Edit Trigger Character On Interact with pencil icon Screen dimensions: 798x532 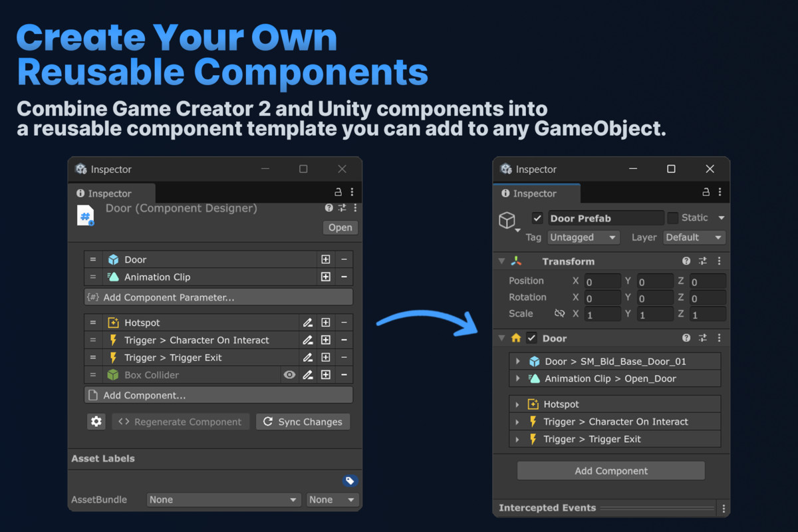pyautogui.click(x=307, y=340)
